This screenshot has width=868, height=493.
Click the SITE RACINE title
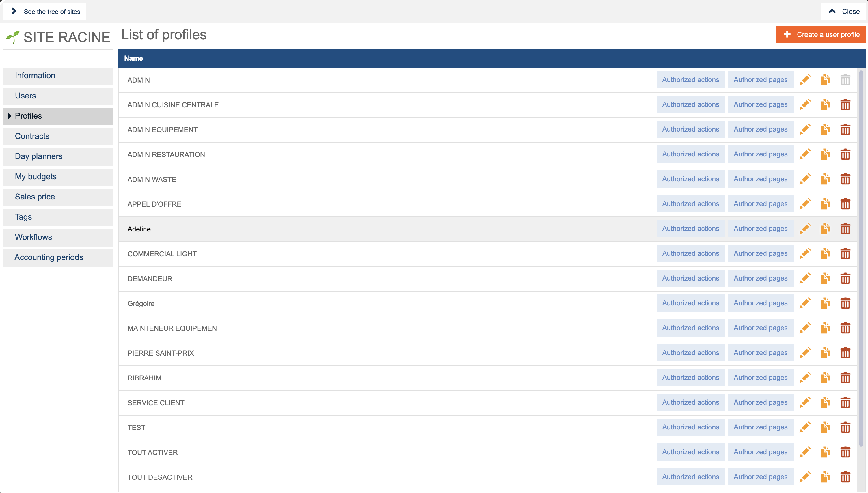pos(67,37)
